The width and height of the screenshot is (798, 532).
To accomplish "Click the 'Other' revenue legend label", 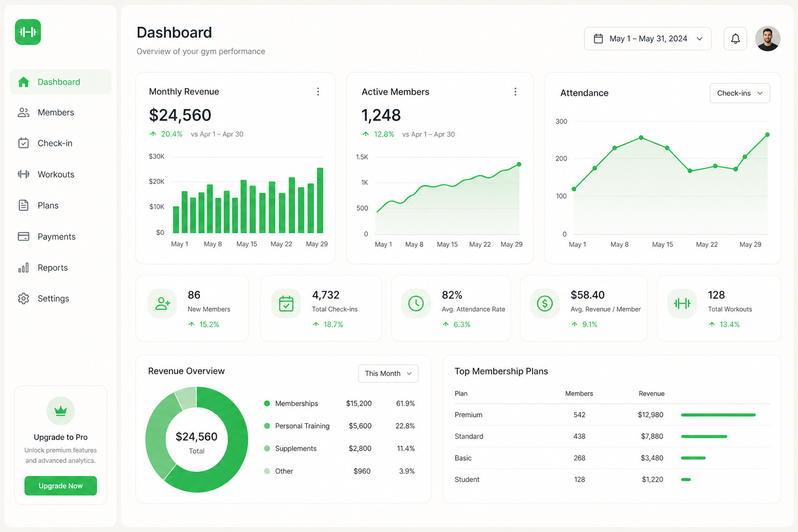I will tap(284, 471).
